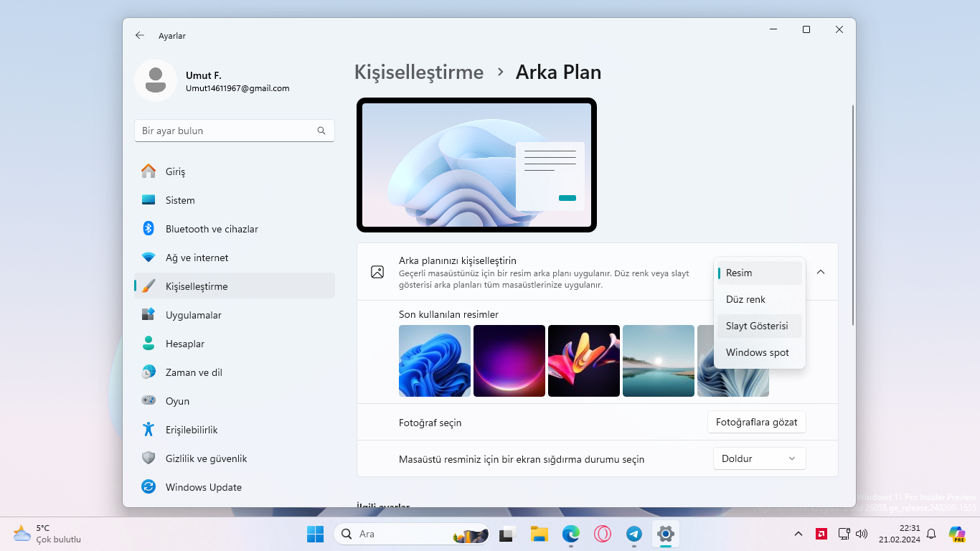Select the blue bloom wallpaper thumbnail

point(435,361)
